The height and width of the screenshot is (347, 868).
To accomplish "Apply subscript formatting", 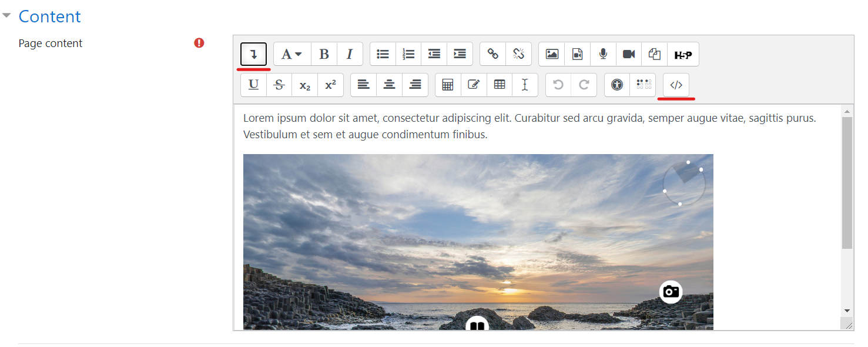I will [305, 85].
